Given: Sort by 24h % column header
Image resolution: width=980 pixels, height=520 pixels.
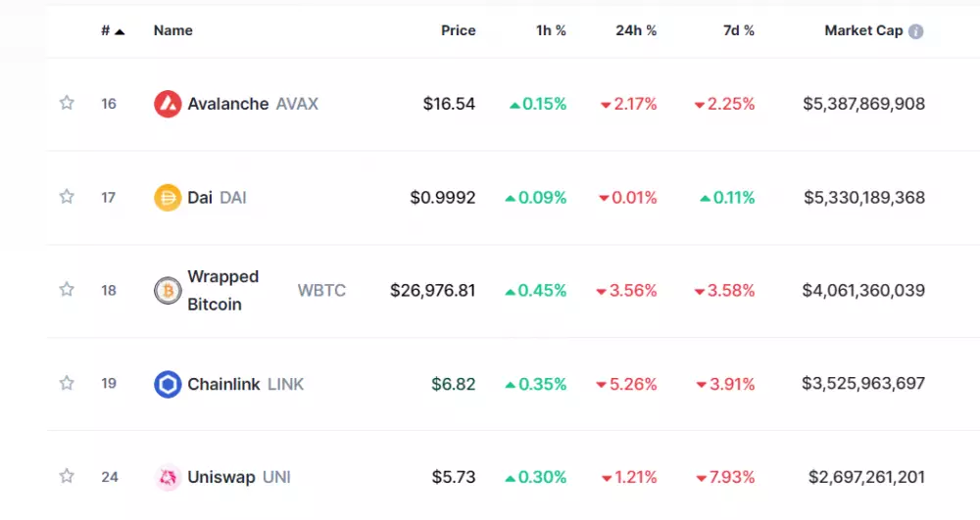Looking at the screenshot, I should (x=636, y=30).
